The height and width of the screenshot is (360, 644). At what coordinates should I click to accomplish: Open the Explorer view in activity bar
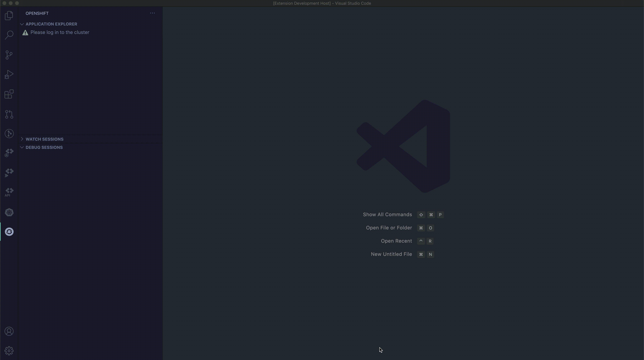click(x=9, y=16)
